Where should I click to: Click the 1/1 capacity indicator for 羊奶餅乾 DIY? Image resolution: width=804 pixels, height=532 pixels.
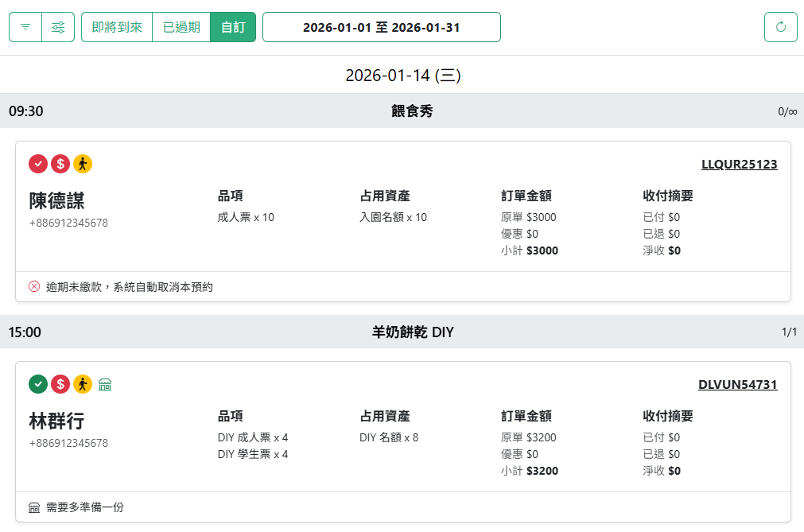pyautogui.click(x=789, y=332)
